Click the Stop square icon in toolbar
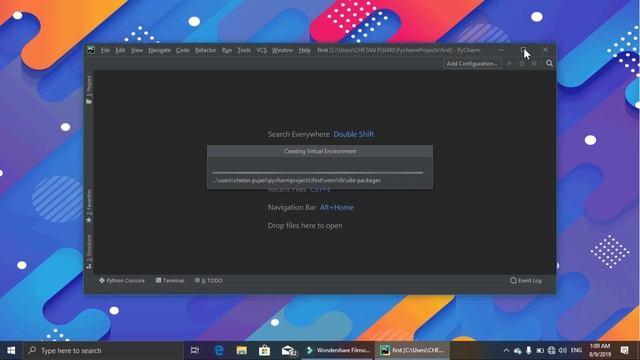Screen dimensions: 640x360 click(534, 64)
